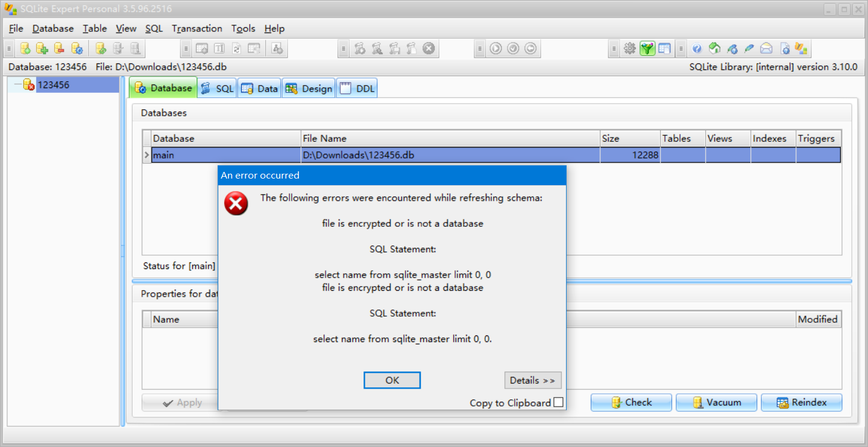Click the Size column header

(630, 138)
